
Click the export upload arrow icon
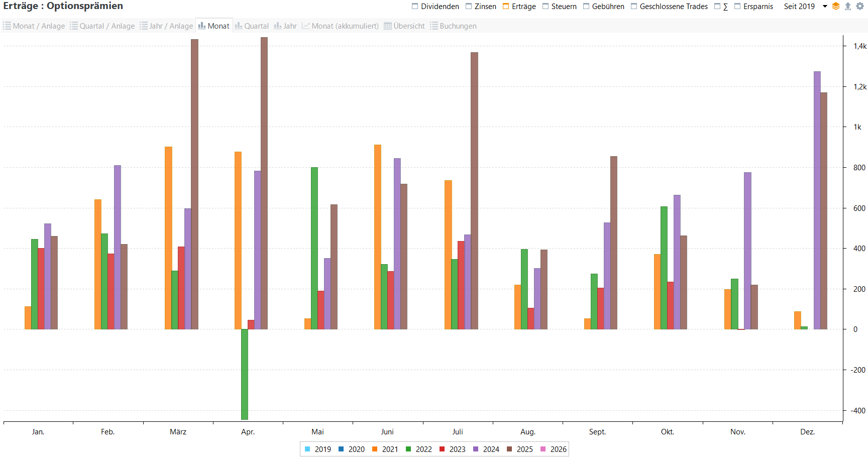(x=848, y=7)
